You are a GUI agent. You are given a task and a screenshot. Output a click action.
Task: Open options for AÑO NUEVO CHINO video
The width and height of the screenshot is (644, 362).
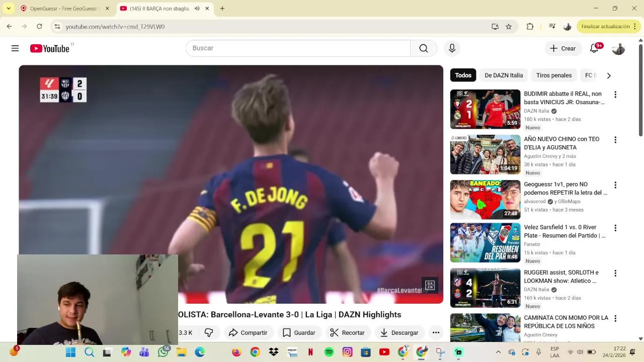[615, 140]
